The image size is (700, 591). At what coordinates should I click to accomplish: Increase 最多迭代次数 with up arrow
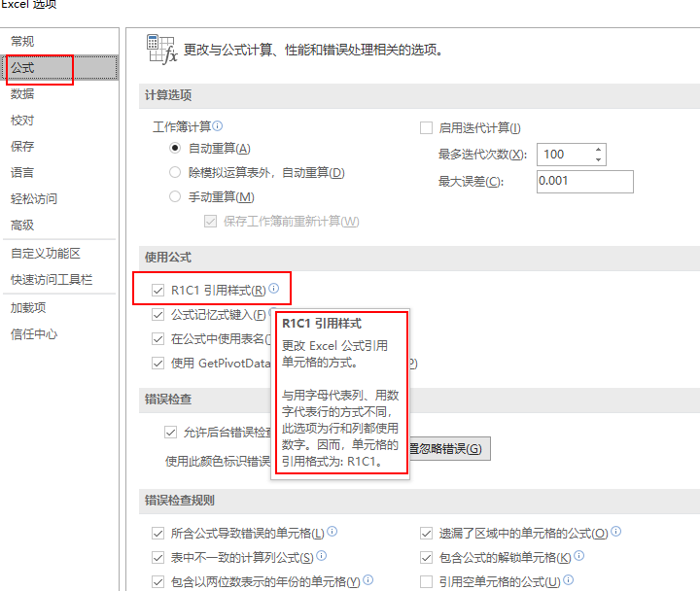point(598,150)
